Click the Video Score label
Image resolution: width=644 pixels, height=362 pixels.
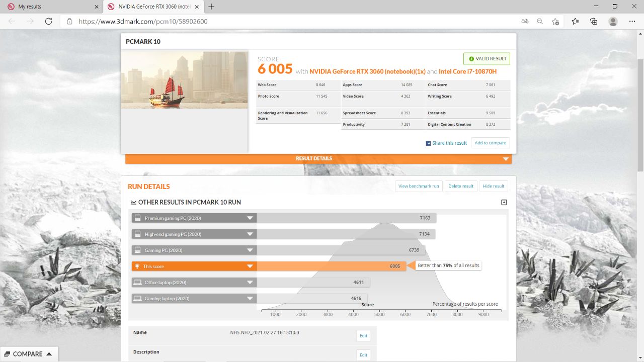(353, 97)
